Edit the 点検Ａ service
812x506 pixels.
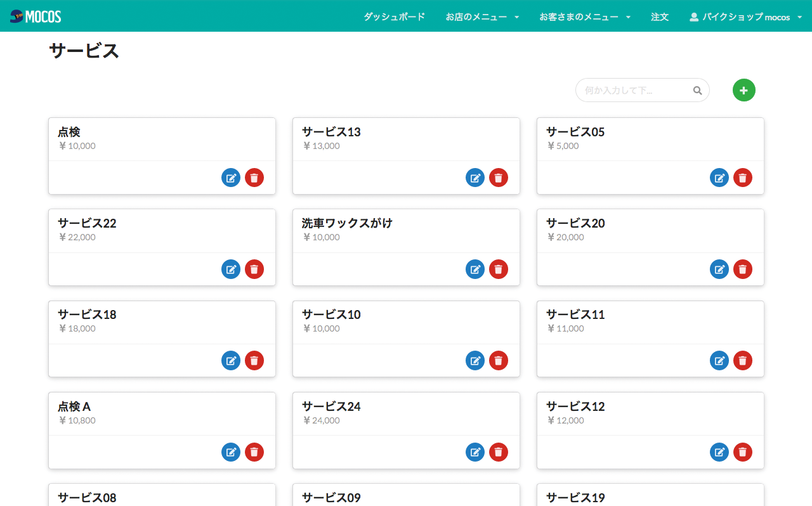pos(231,452)
